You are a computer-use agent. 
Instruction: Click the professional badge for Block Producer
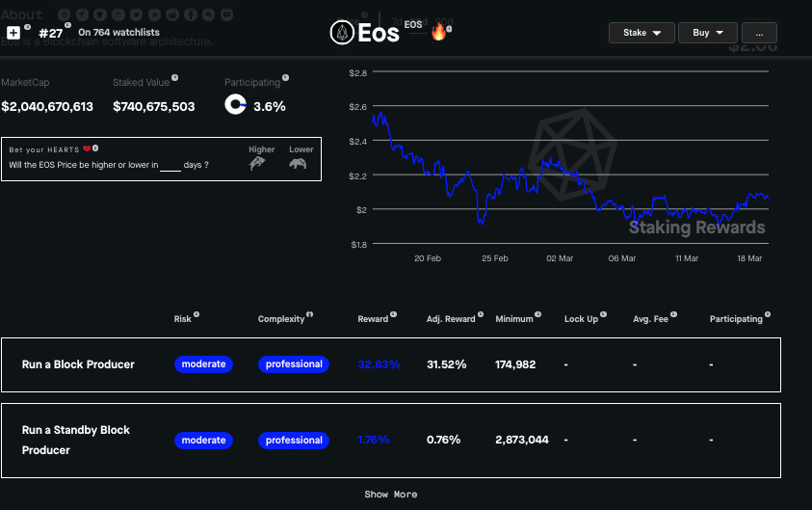pyautogui.click(x=294, y=364)
